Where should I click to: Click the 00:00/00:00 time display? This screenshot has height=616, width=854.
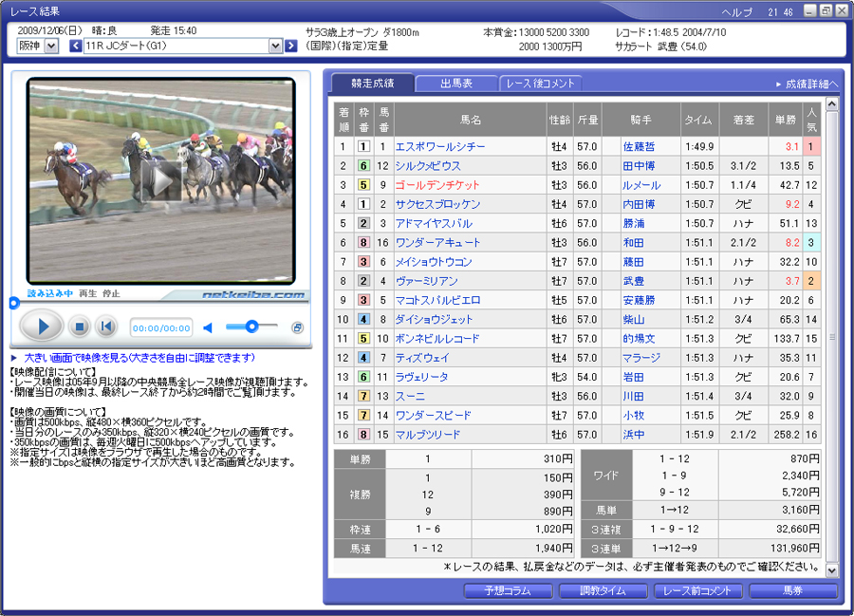click(161, 327)
